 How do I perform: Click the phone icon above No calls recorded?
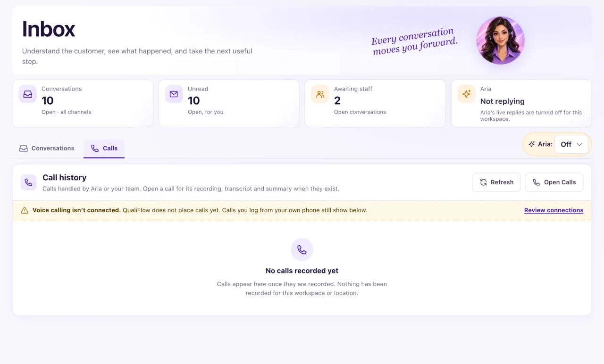click(x=302, y=249)
